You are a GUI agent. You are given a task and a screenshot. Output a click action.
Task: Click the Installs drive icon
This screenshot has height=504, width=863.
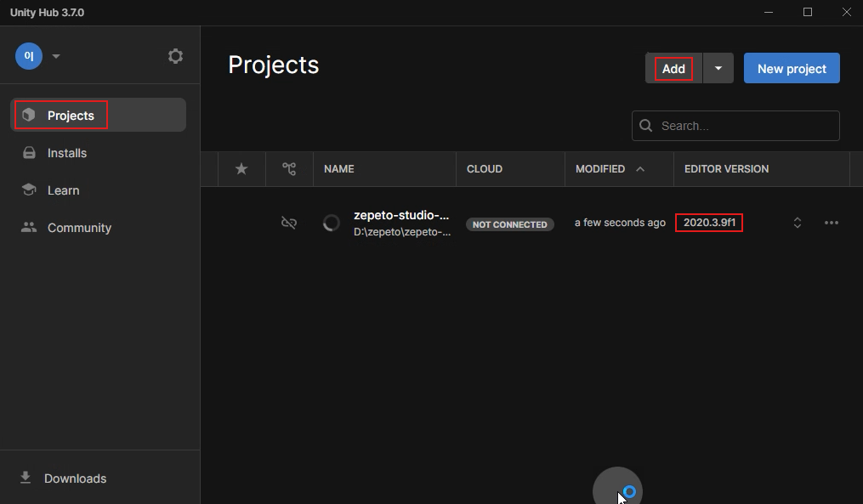click(29, 153)
